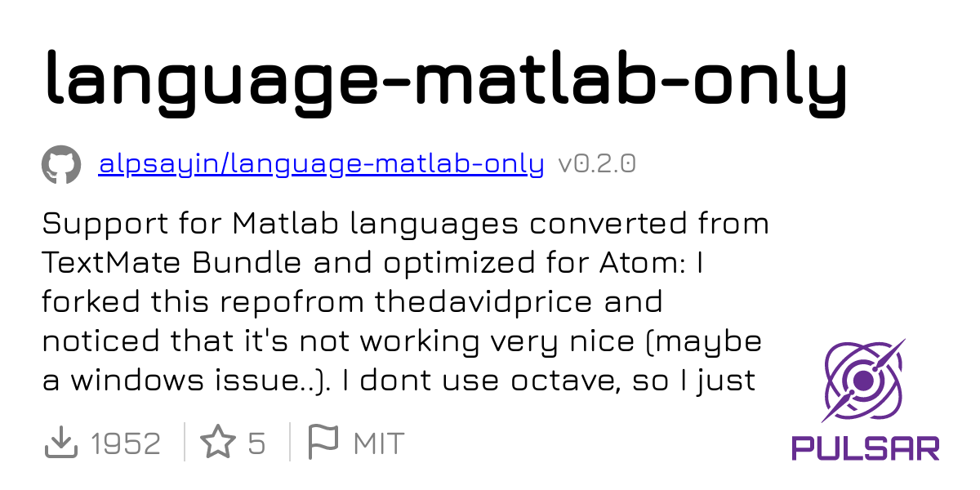Click the download arrow icon
Viewport: 980px width, 490px height.
(60, 443)
